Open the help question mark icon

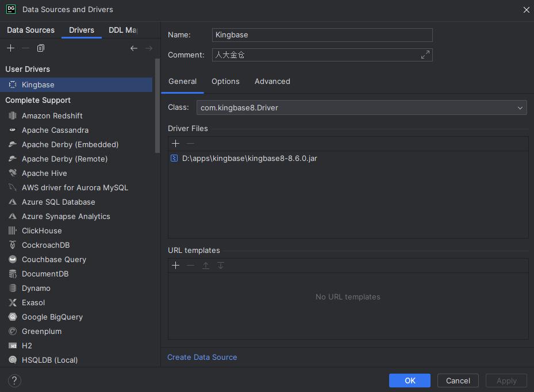click(x=14, y=381)
